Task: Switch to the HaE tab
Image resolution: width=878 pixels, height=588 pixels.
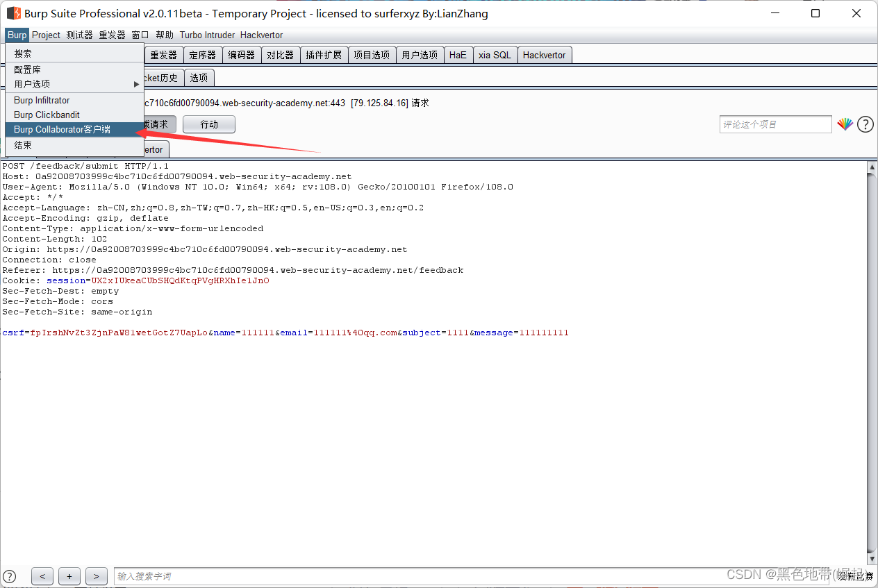Action: click(458, 55)
